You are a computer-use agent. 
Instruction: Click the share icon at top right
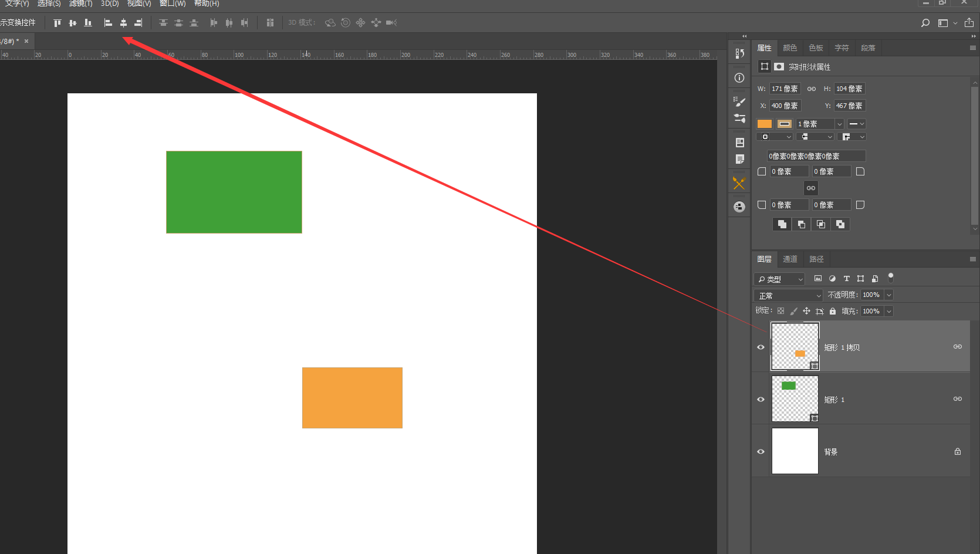(969, 23)
